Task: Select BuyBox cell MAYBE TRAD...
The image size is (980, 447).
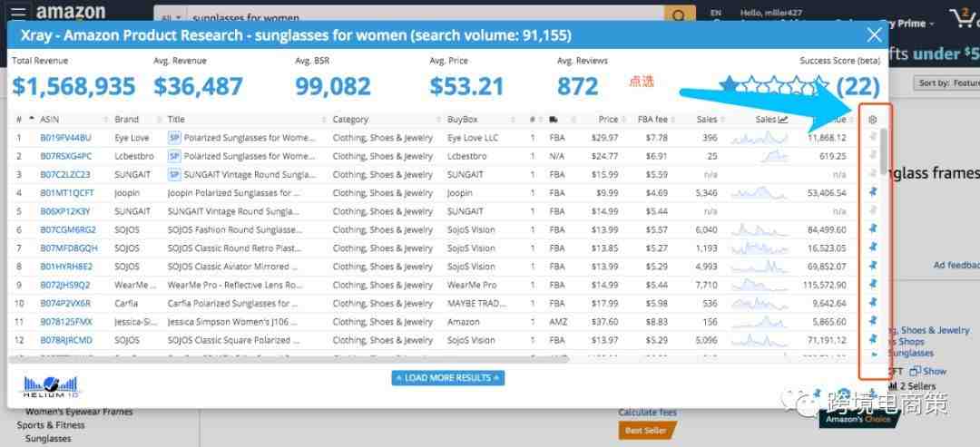Action: (x=477, y=304)
